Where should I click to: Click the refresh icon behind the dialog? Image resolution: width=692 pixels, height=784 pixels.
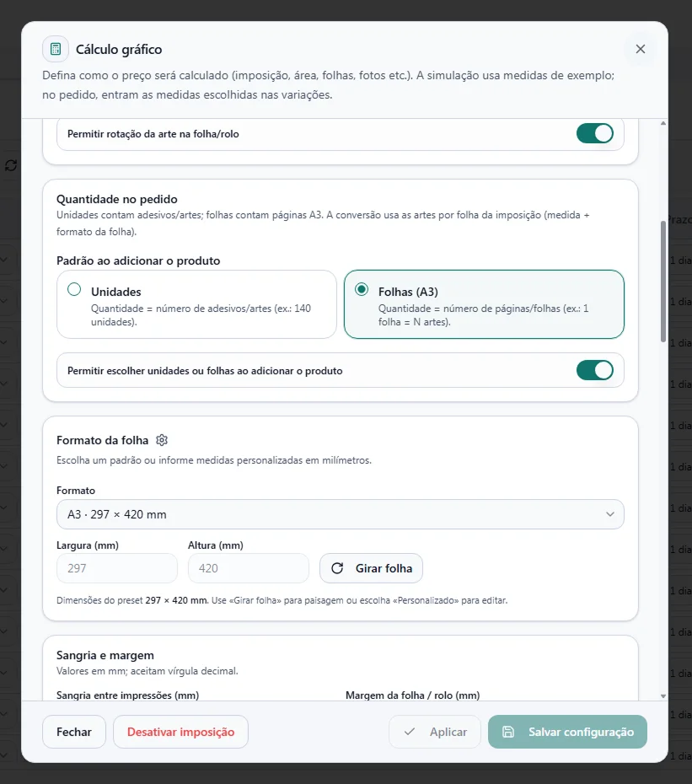pos(11,165)
